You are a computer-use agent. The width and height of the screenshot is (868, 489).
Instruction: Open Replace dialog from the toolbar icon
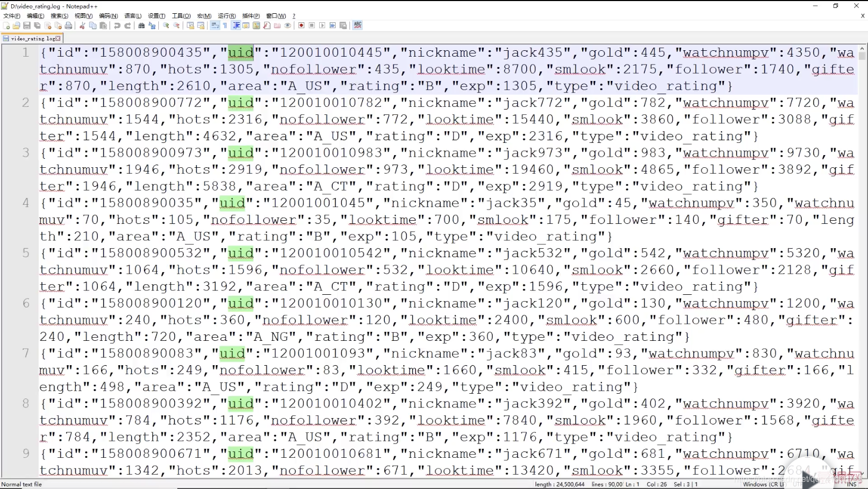[152, 25]
